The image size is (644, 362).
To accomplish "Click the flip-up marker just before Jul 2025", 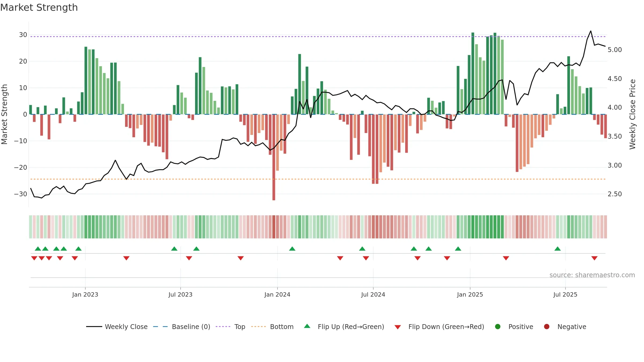I will (558, 249).
